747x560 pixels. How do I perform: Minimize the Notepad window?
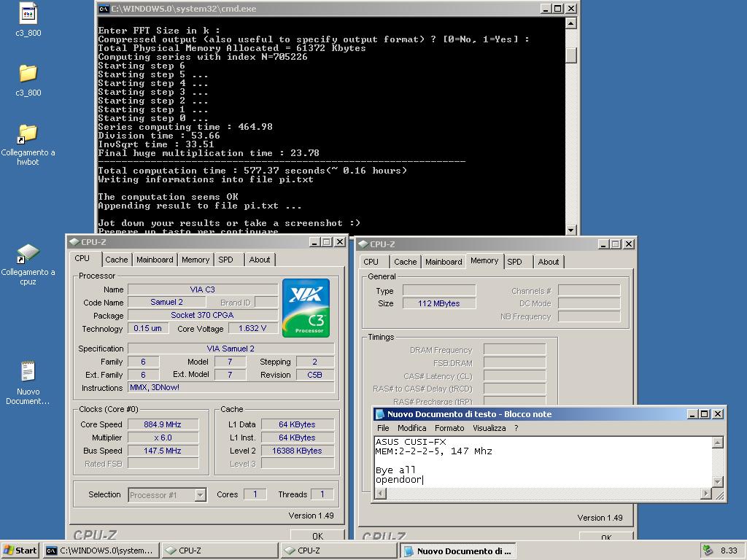[692, 414]
